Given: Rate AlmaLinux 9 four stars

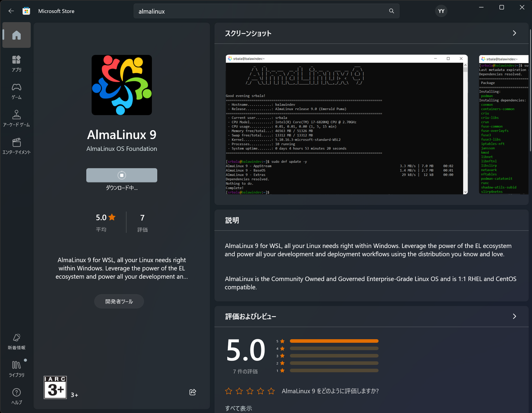Looking at the screenshot, I should [260, 391].
